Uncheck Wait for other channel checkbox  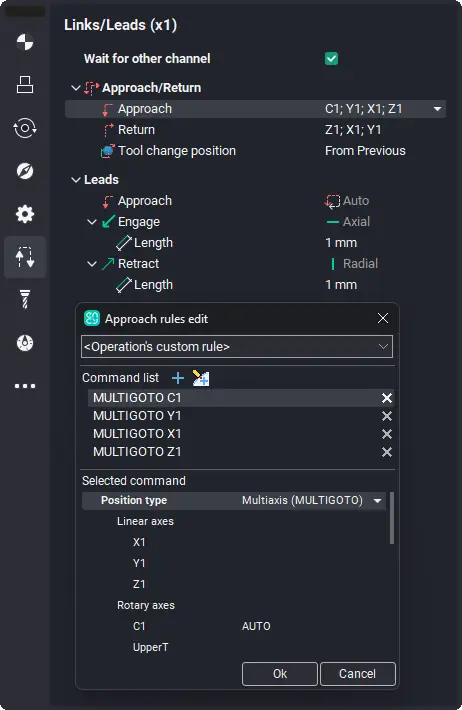click(x=332, y=58)
